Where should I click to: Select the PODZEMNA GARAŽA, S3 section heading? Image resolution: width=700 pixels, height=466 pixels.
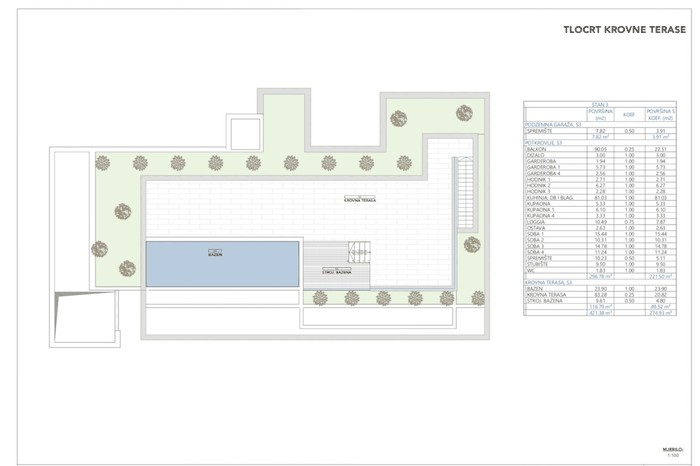click(553, 125)
